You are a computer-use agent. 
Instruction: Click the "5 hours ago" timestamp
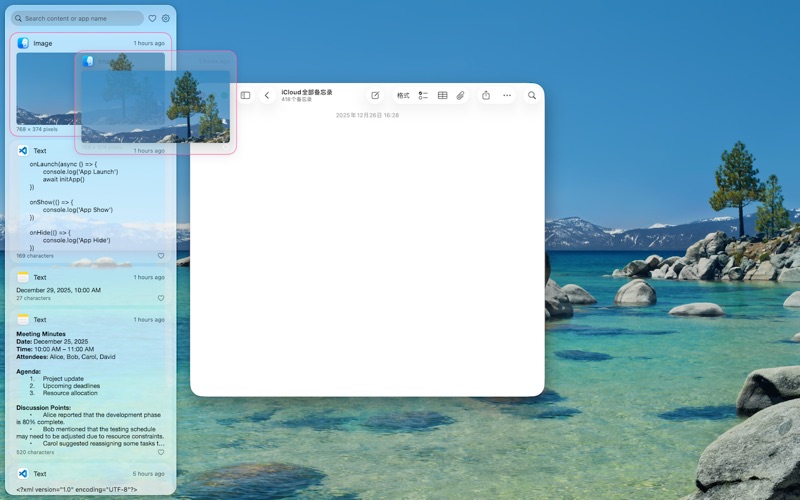(x=148, y=473)
